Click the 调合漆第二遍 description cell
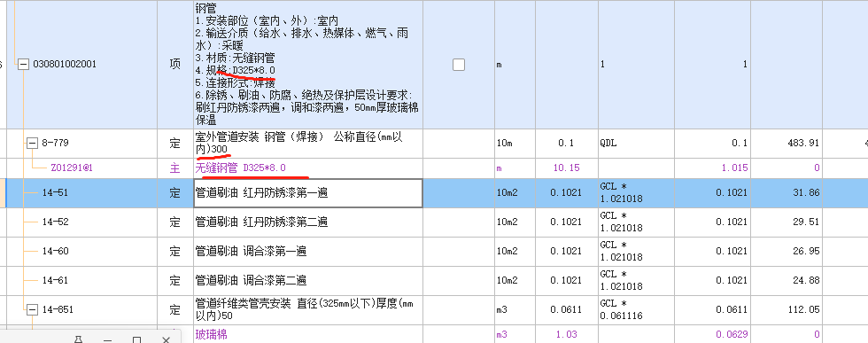The image size is (868, 343). [x=308, y=281]
